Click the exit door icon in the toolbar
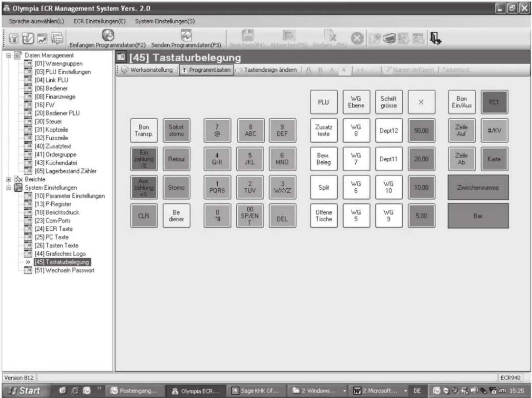Screen dimensions: 532x398 point(435,38)
